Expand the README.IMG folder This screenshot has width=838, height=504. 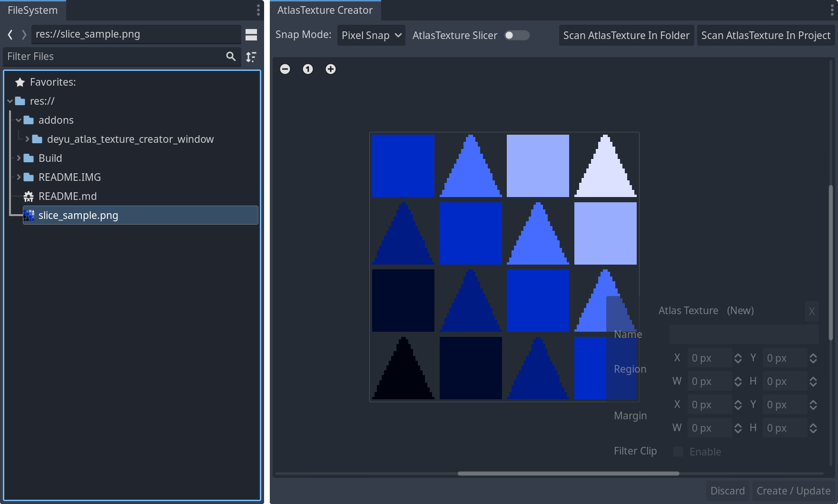[x=19, y=177]
